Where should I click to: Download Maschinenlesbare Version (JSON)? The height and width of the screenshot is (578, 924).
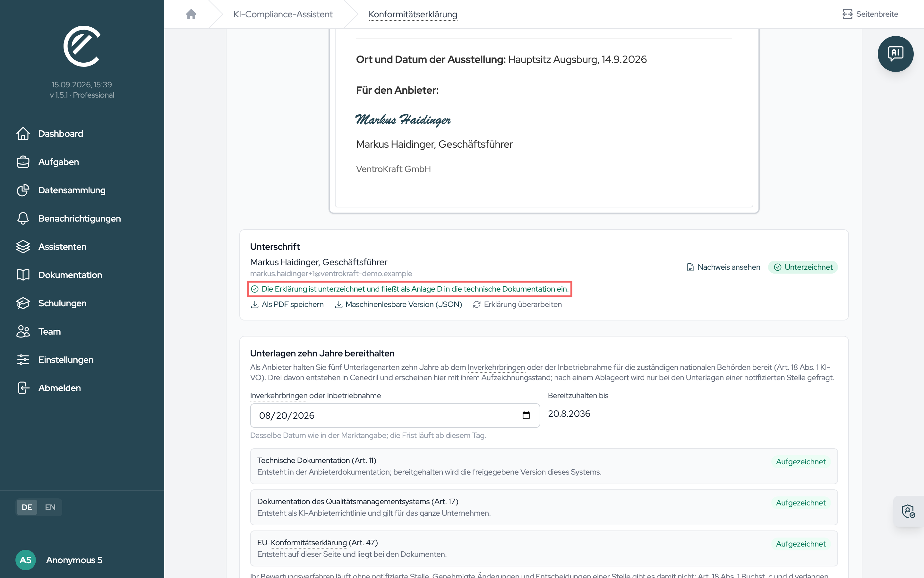pyautogui.click(x=398, y=304)
